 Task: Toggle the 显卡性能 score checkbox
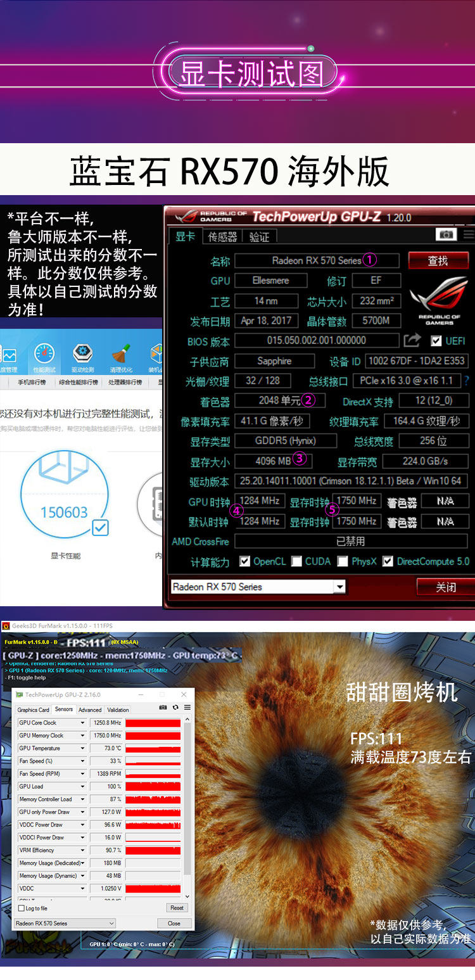point(101,527)
